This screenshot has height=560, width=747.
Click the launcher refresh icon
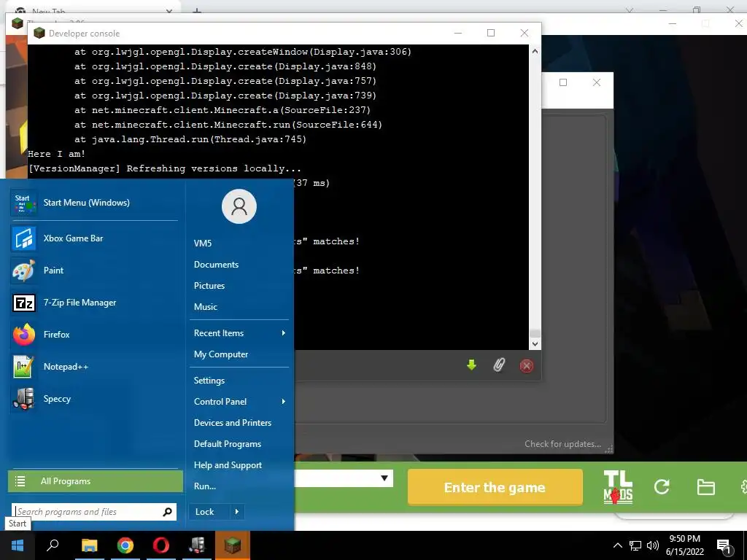click(662, 487)
